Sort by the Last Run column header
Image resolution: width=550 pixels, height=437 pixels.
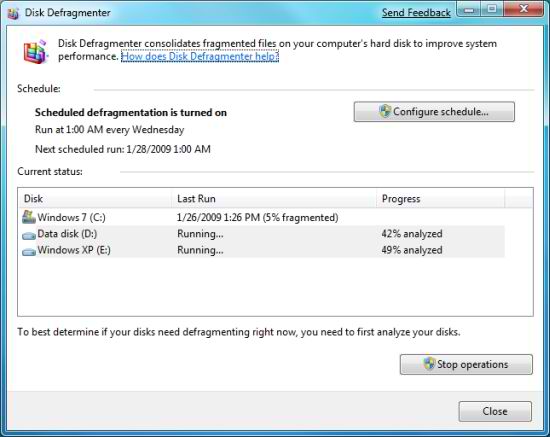pos(274,199)
